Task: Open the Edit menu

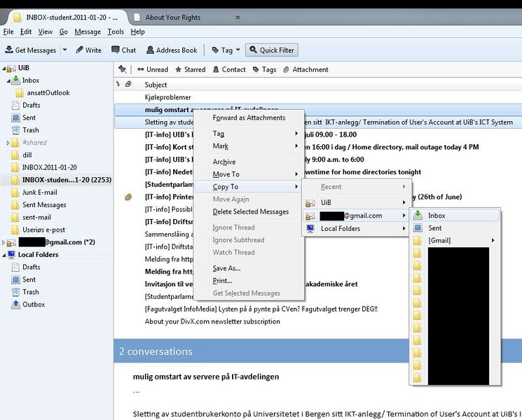Action: point(26,31)
